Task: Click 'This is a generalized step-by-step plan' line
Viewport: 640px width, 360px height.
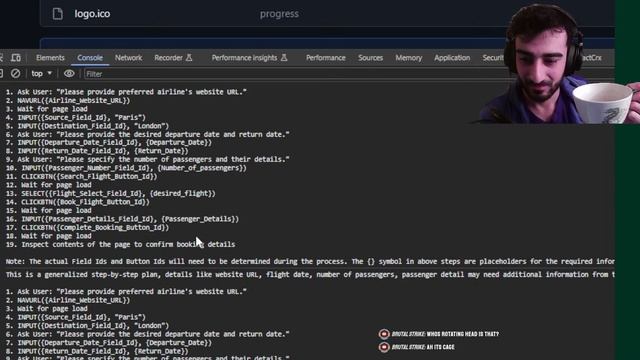Action: pos(310,274)
